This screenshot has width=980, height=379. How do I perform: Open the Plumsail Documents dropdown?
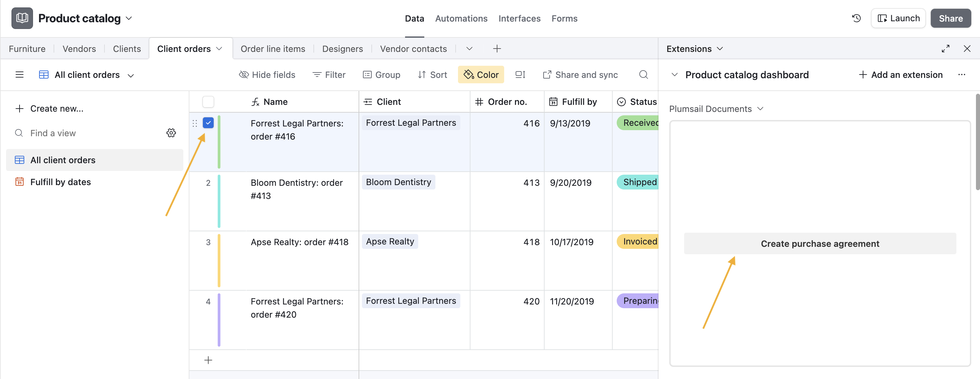[761, 109]
